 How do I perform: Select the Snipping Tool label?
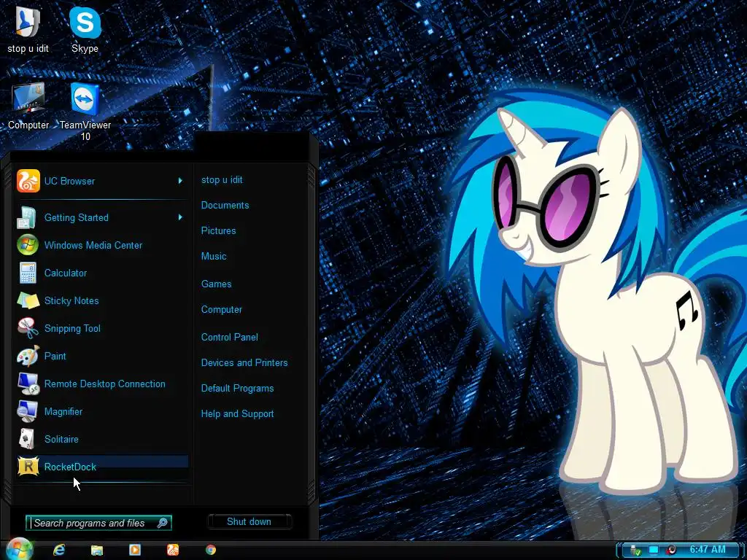click(72, 329)
